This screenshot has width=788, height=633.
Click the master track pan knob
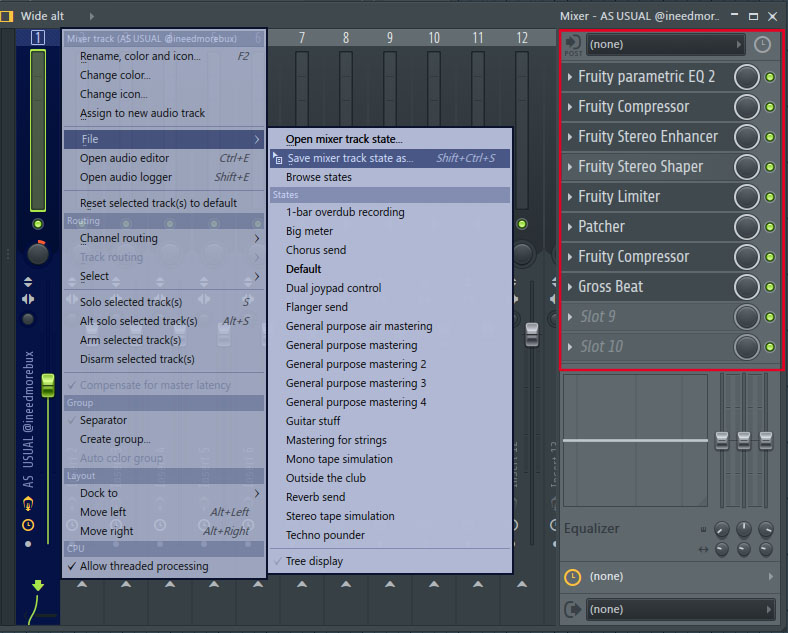(38, 253)
